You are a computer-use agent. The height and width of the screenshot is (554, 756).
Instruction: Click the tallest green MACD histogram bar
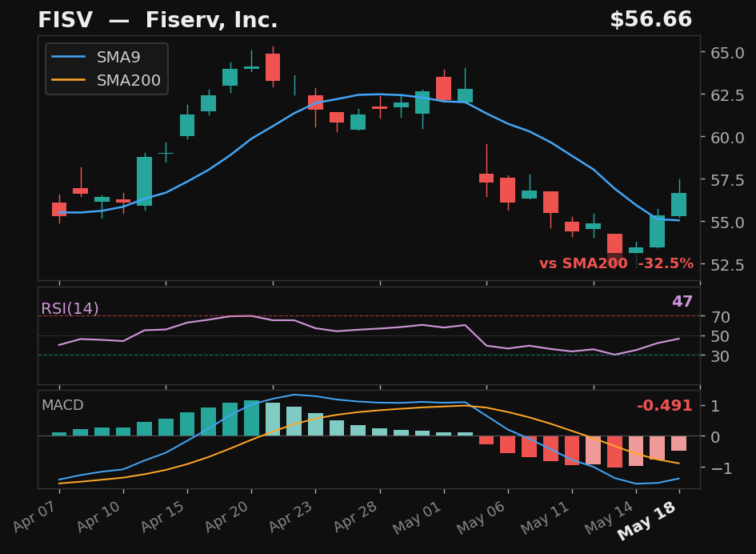click(x=252, y=418)
